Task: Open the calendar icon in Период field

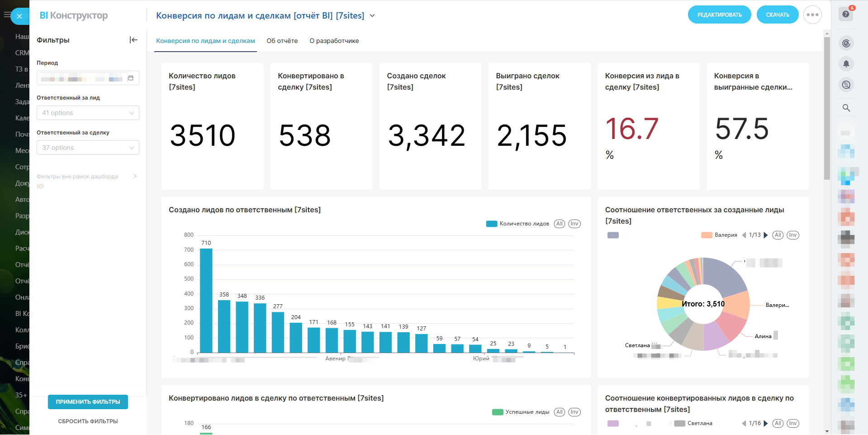Action: click(x=131, y=78)
